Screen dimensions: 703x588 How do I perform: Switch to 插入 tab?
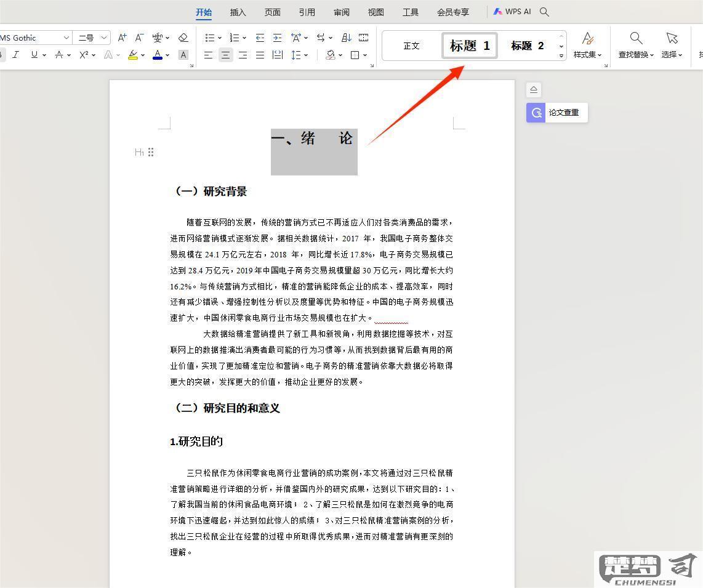pyautogui.click(x=238, y=12)
